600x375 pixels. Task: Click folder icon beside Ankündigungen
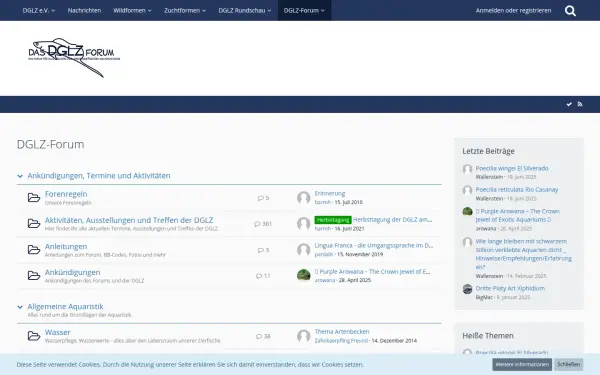point(34,276)
